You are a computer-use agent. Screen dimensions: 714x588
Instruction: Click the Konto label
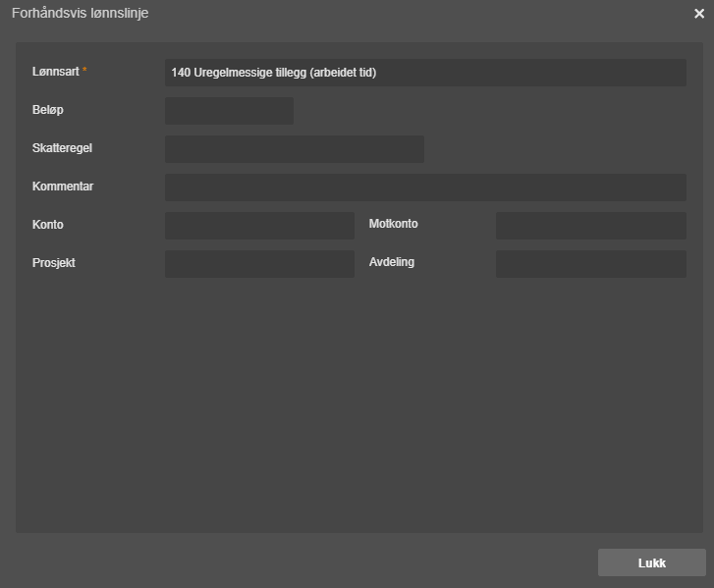48,225
